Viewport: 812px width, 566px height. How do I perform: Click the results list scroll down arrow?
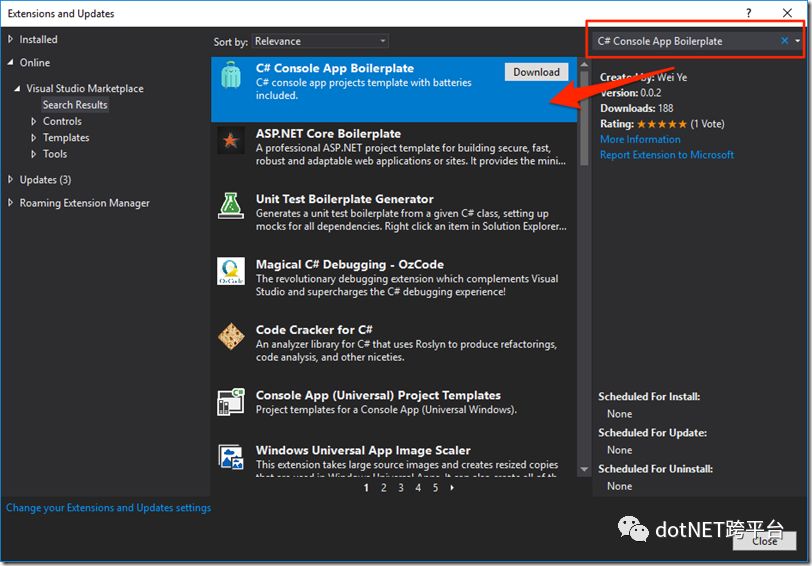tap(584, 469)
